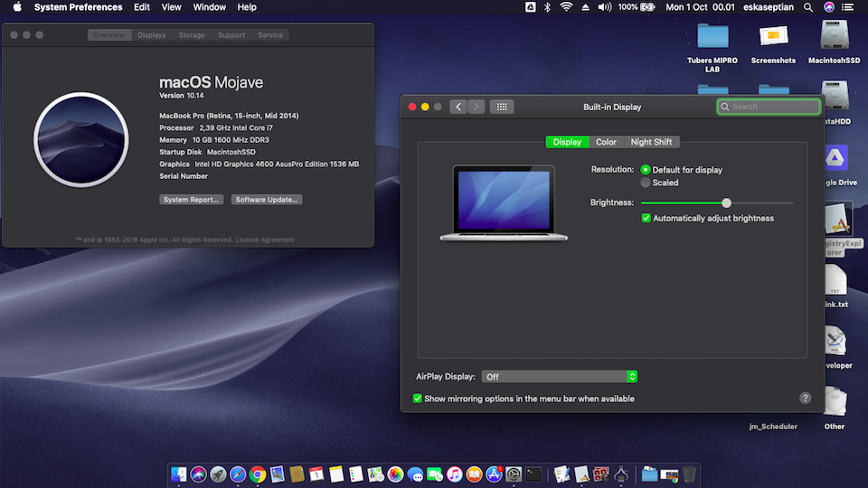Open Reminders in the Dock
Image resolution: width=868 pixels, height=488 pixels.
356,474
